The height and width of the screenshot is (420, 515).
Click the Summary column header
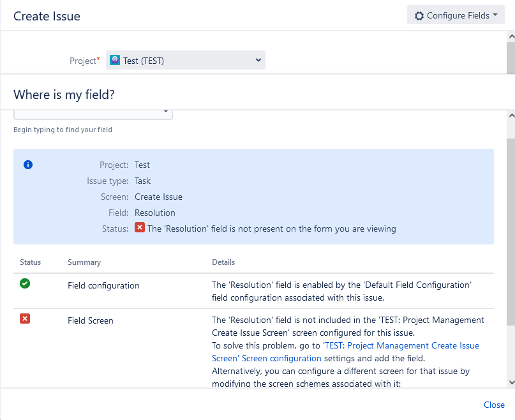84,262
